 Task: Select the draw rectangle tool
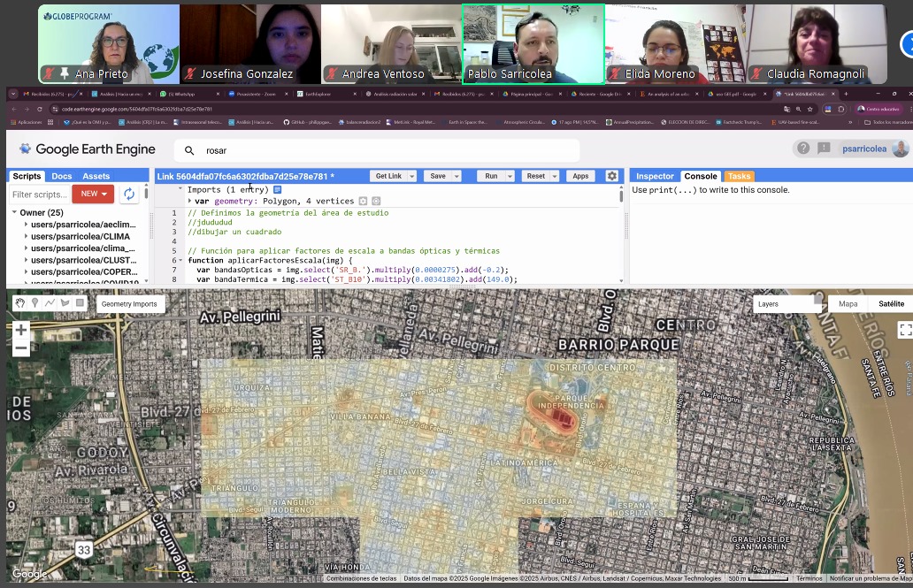point(80,303)
